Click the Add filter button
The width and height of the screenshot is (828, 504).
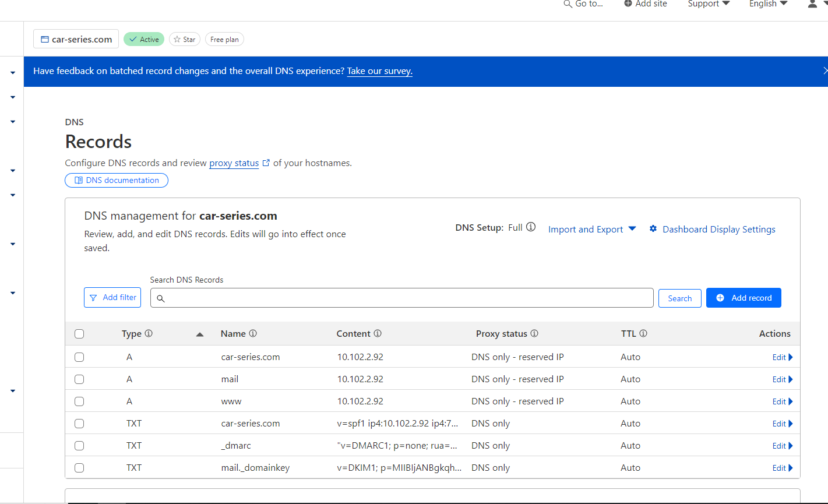(113, 297)
